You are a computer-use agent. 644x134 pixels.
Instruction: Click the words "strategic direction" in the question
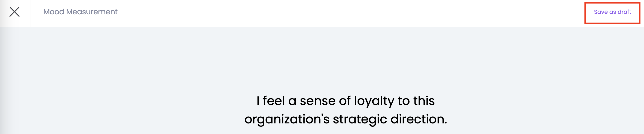point(390,119)
